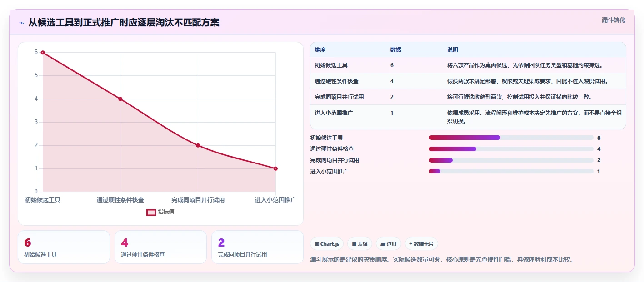Select the 数据卡片 tag chip
644x282 pixels.
coord(421,244)
